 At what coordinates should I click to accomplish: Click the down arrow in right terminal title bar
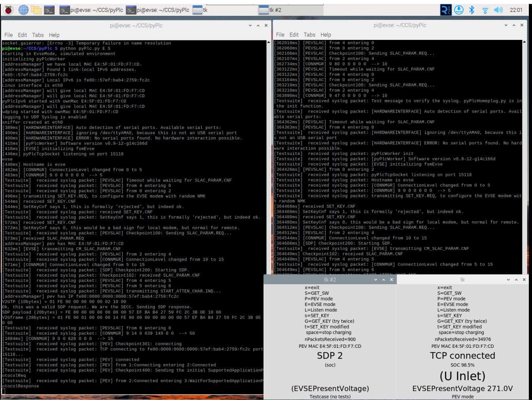click(506, 25)
